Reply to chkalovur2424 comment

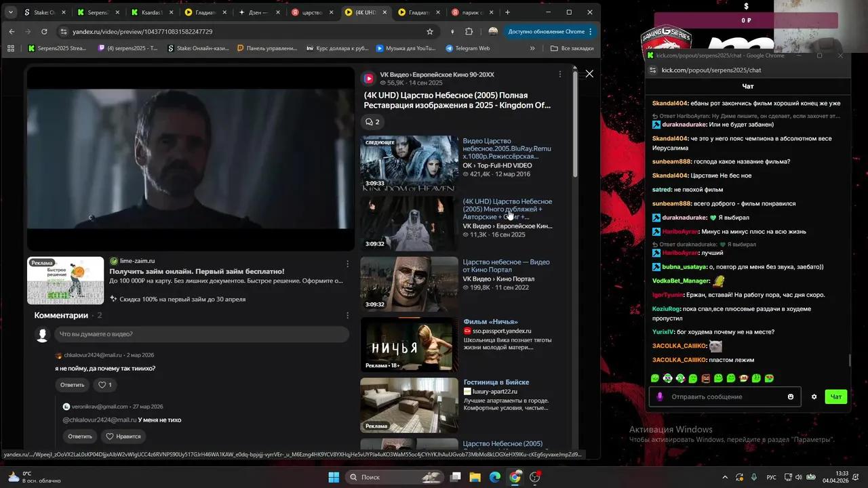click(72, 385)
